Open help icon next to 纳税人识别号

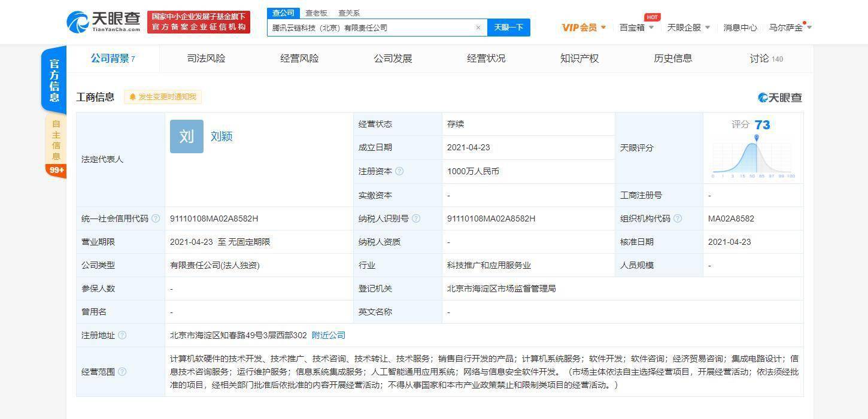click(x=416, y=218)
